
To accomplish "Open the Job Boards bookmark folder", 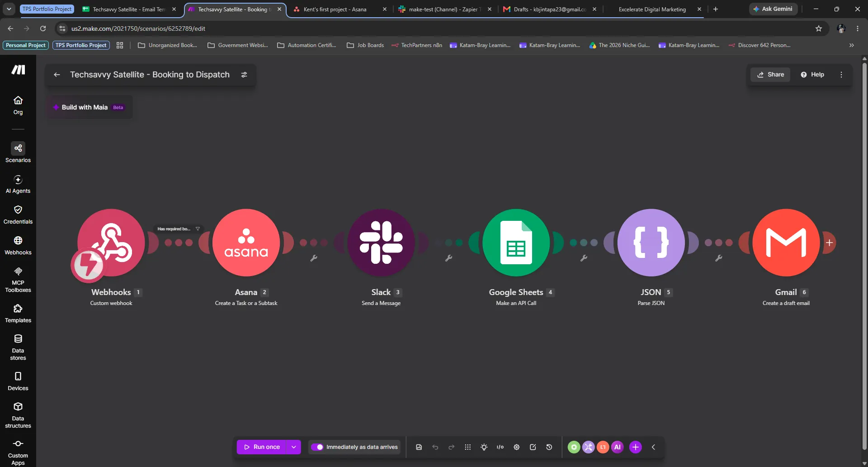I will pos(365,45).
